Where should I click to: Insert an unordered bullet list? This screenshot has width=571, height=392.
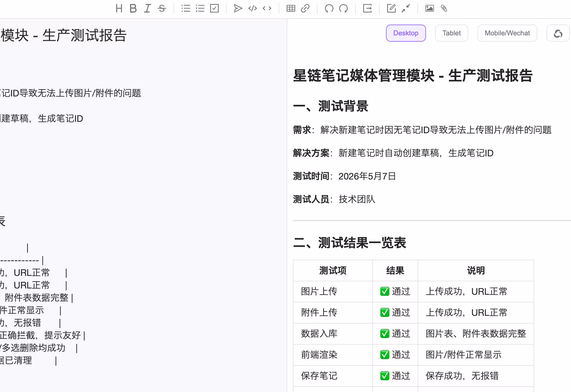186,9
